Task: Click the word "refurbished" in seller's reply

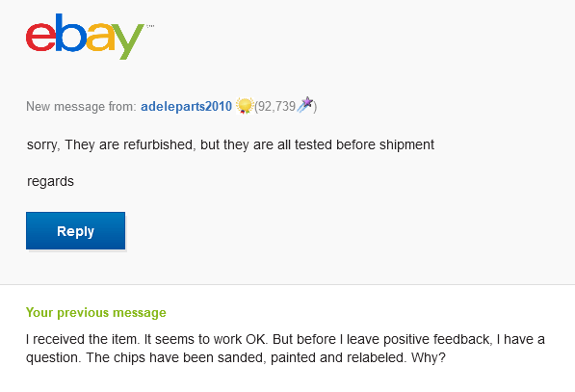Action: click(160, 144)
